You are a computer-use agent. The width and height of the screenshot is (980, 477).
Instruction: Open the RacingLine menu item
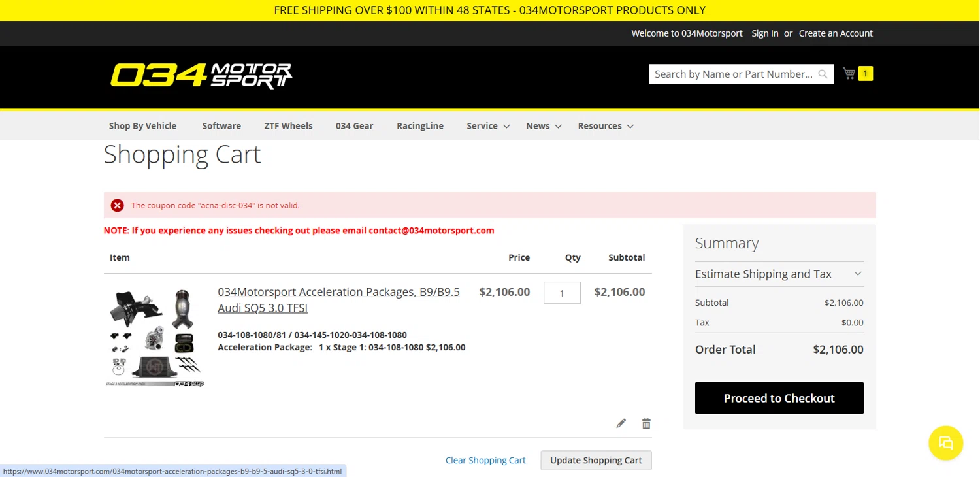click(x=420, y=126)
